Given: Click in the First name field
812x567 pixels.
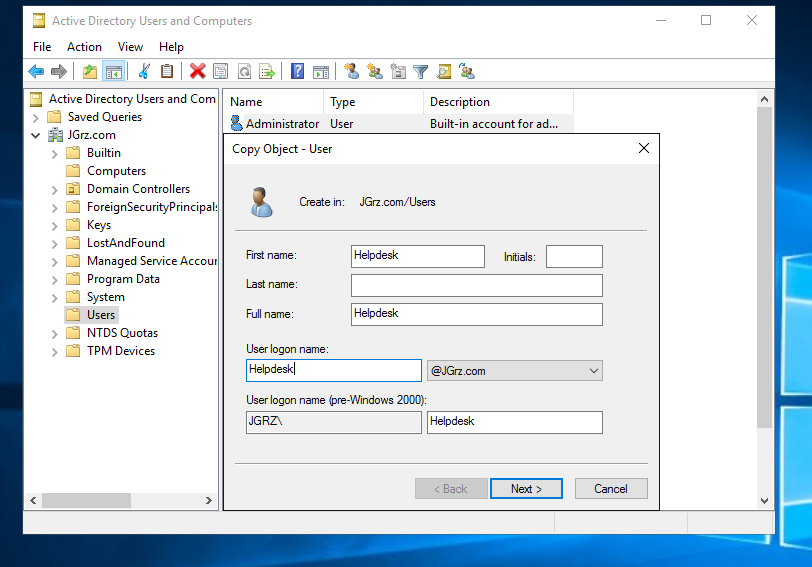Looking at the screenshot, I should tap(418, 256).
